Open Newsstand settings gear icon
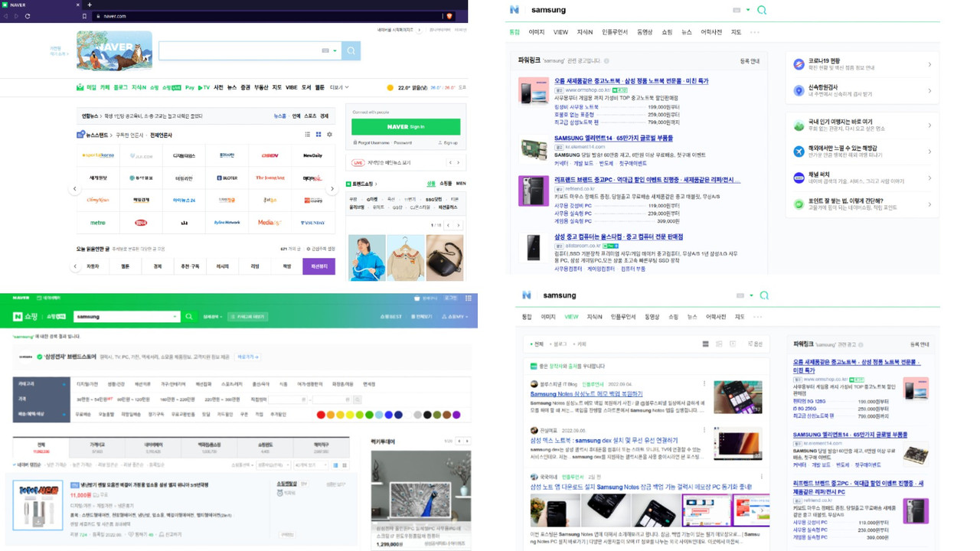 pyautogui.click(x=330, y=135)
